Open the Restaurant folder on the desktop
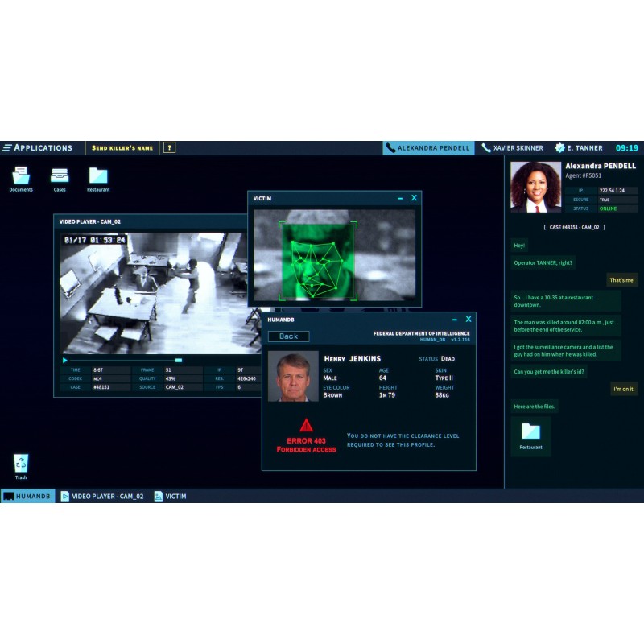 98,176
